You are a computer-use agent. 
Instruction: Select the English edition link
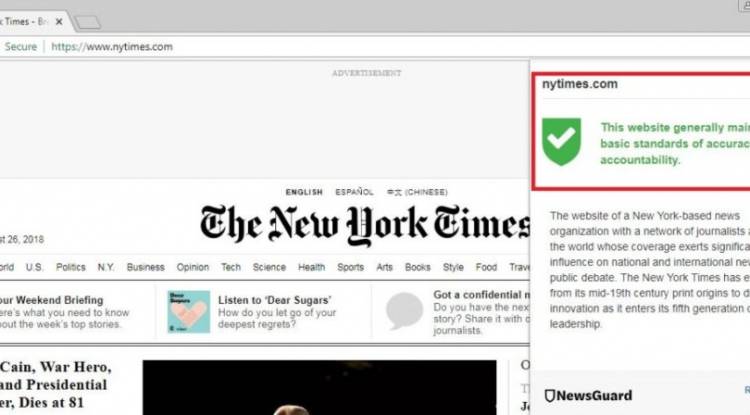[x=304, y=192]
